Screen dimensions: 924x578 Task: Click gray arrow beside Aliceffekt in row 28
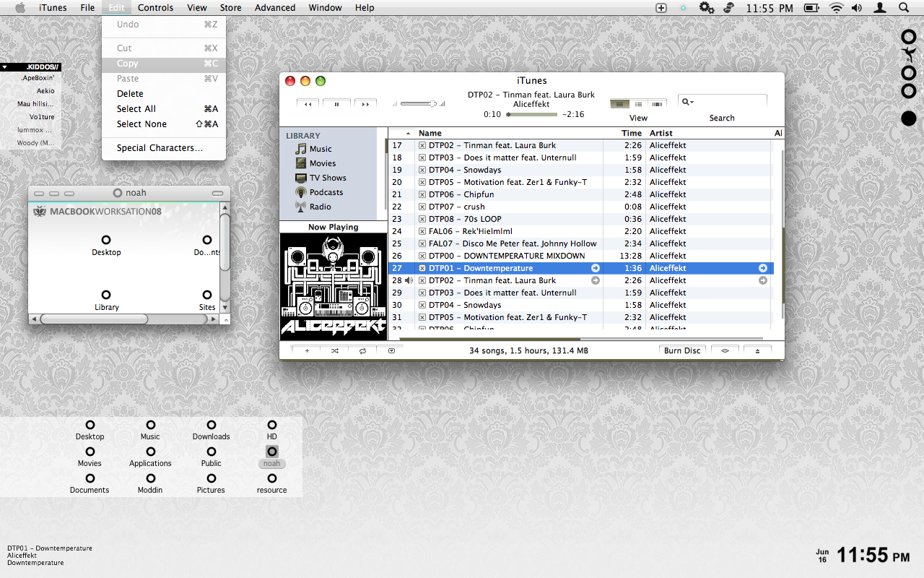tap(763, 280)
